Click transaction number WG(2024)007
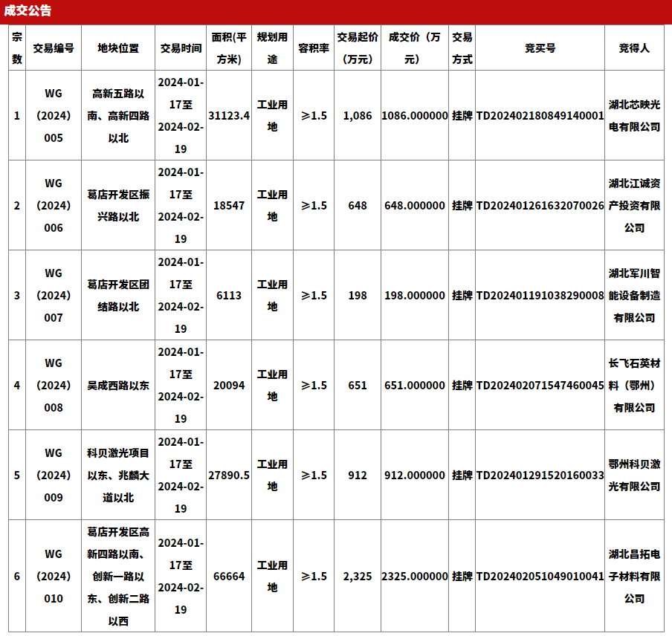The image size is (672, 636). [x=54, y=296]
